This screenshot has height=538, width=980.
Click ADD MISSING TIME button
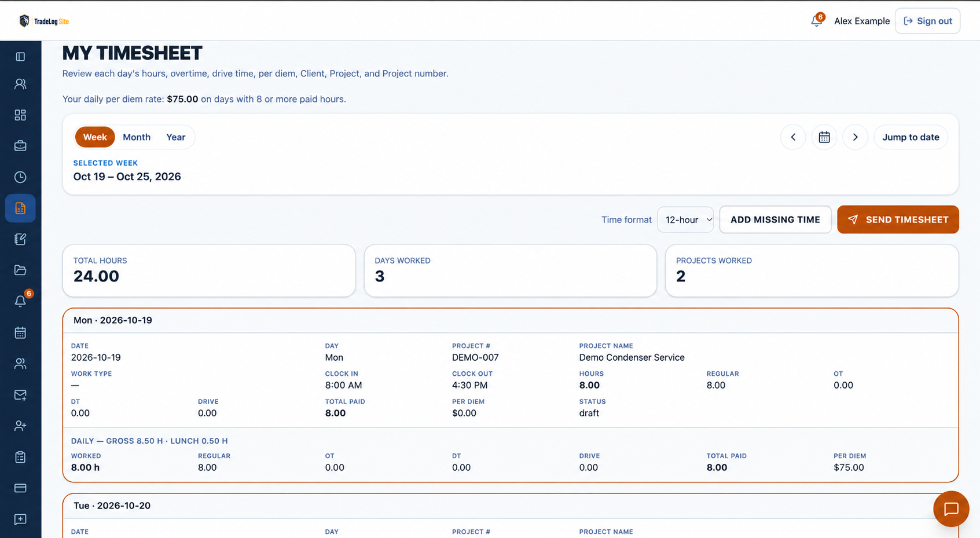click(x=775, y=219)
